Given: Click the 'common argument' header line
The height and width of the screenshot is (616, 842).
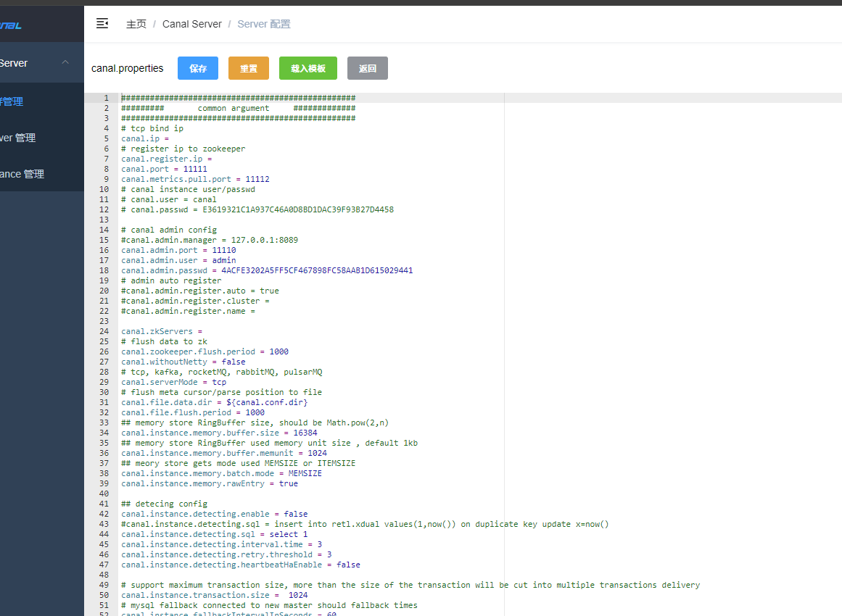Looking at the screenshot, I should 238,108.
